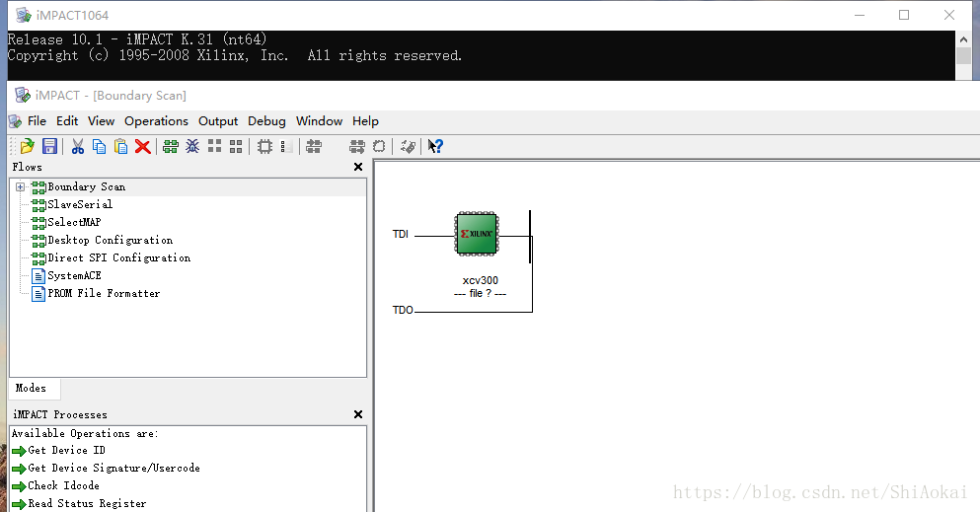Open the View menu

pos(102,121)
